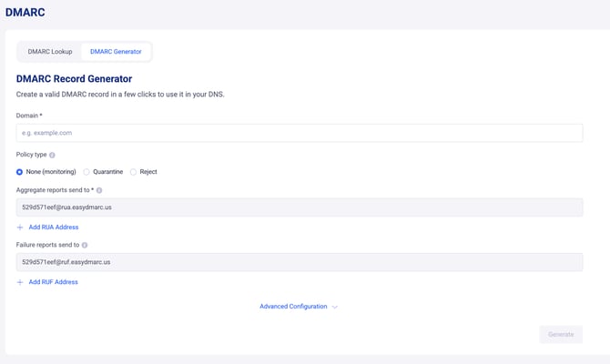Open the Advanced Configuration text link
Image resolution: width=610 pixels, height=364 pixels.
click(x=292, y=307)
